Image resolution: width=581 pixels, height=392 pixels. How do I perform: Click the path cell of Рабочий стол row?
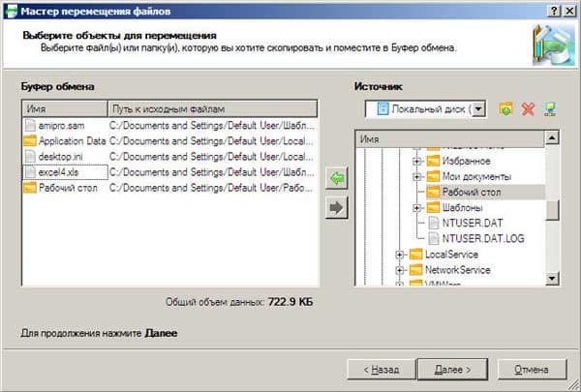[x=211, y=188]
